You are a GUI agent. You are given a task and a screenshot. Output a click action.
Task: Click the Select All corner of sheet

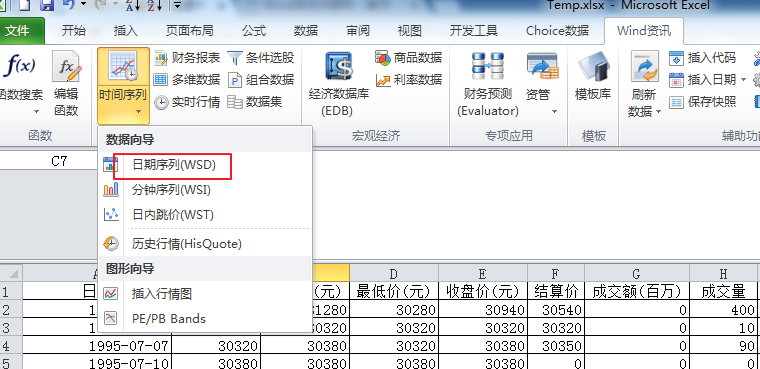click(x=11, y=273)
